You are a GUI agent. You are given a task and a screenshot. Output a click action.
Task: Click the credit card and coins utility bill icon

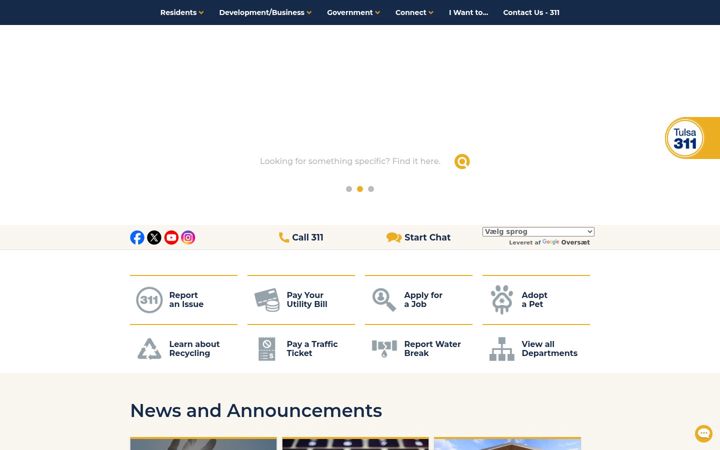tap(267, 300)
